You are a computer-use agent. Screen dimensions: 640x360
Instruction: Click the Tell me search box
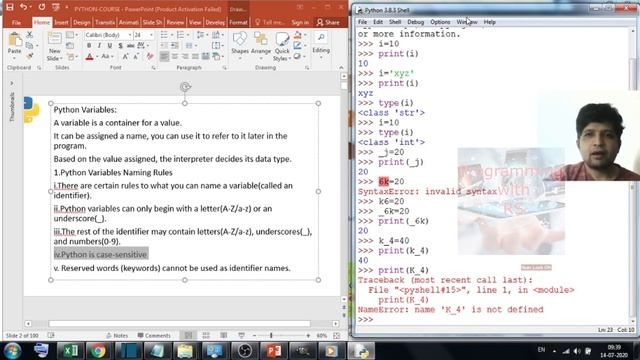[269, 22]
